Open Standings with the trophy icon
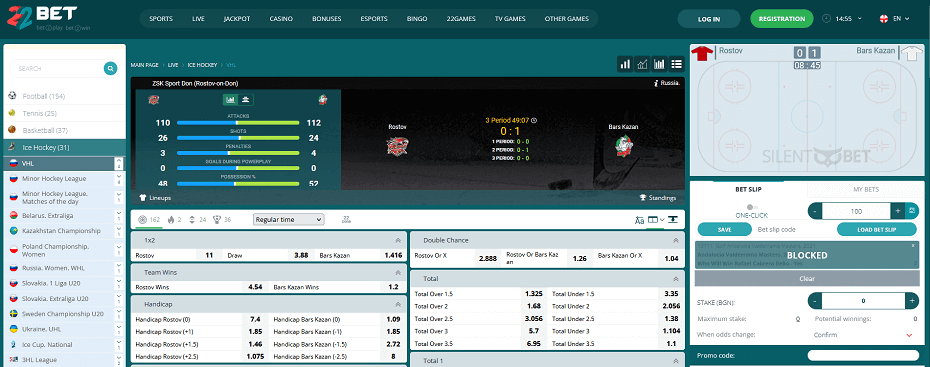 point(658,197)
